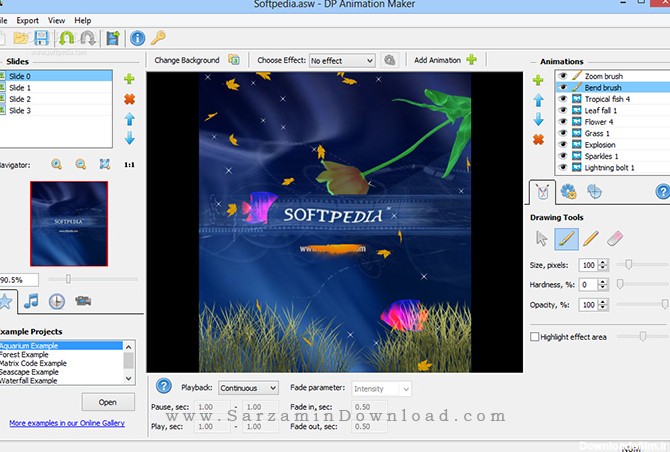Click the Open button for examples

(x=108, y=402)
